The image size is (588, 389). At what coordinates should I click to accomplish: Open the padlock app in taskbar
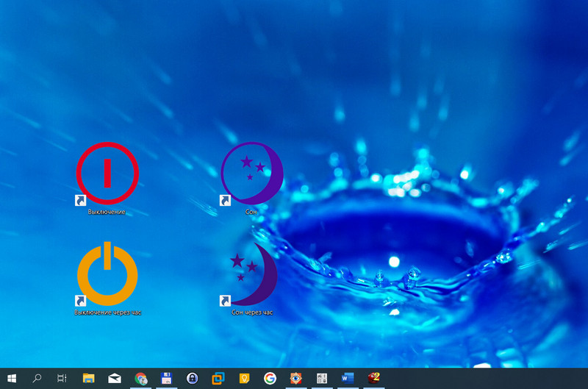click(x=193, y=378)
